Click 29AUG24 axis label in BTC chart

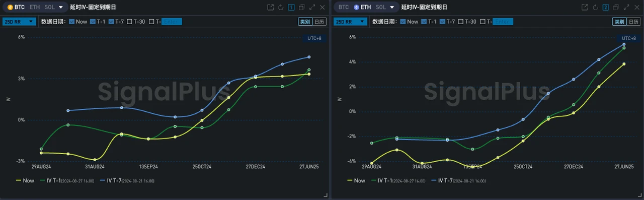click(41, 166)
